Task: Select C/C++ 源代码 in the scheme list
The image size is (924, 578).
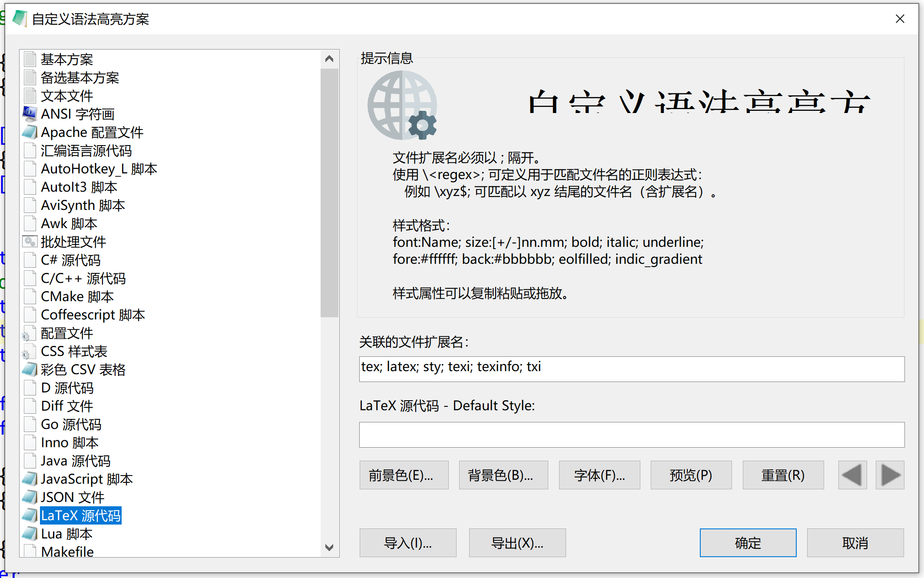Action: coord(83,278)
